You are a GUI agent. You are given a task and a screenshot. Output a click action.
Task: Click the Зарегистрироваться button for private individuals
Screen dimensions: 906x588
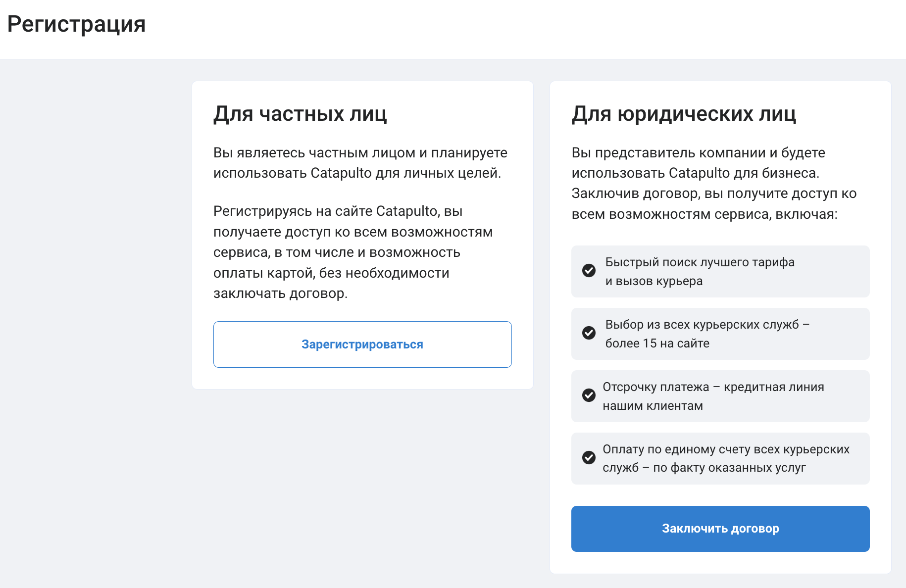(x=362, y=344)
